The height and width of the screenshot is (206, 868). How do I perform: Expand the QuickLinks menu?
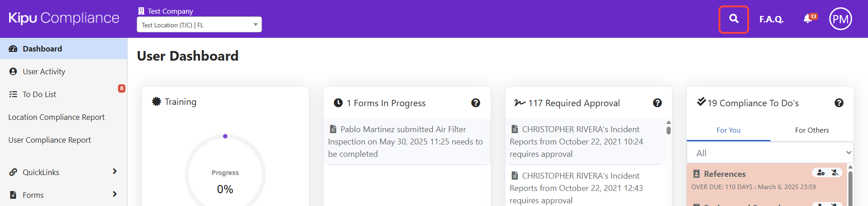tap(63, 172)
